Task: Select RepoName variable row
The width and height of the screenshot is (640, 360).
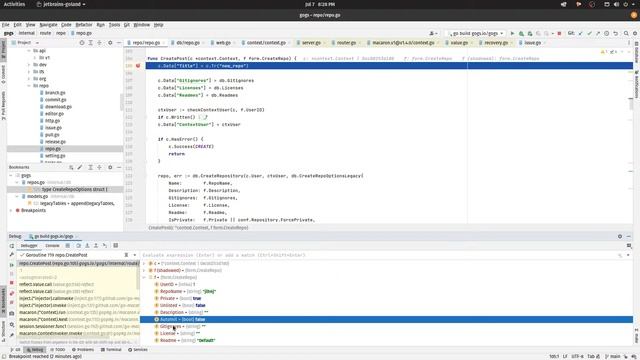Action: 386,291
